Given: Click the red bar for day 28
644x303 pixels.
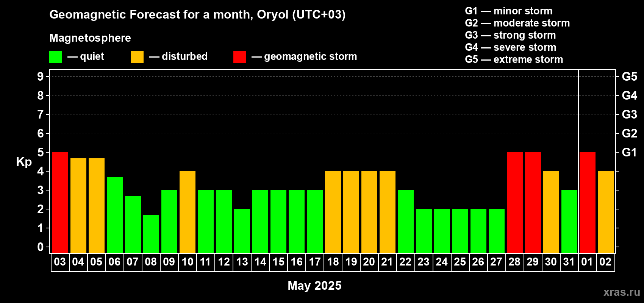Looking at the screenshot, I should 515,202.
